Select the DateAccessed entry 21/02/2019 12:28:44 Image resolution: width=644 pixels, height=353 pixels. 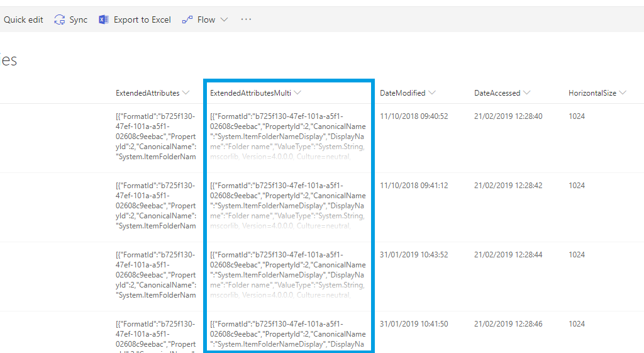tap(508, 255)
